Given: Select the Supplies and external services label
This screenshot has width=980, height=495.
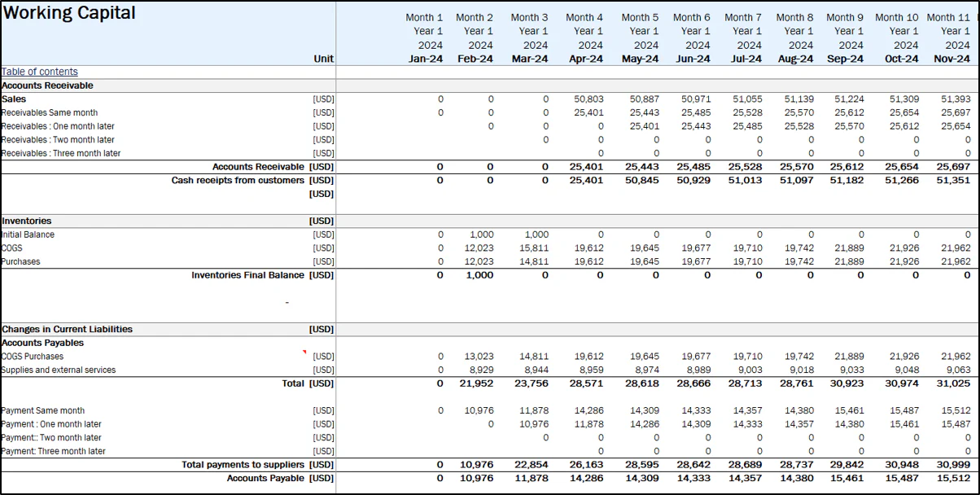Looking at the screenshot, I should (x=59, y=370).
